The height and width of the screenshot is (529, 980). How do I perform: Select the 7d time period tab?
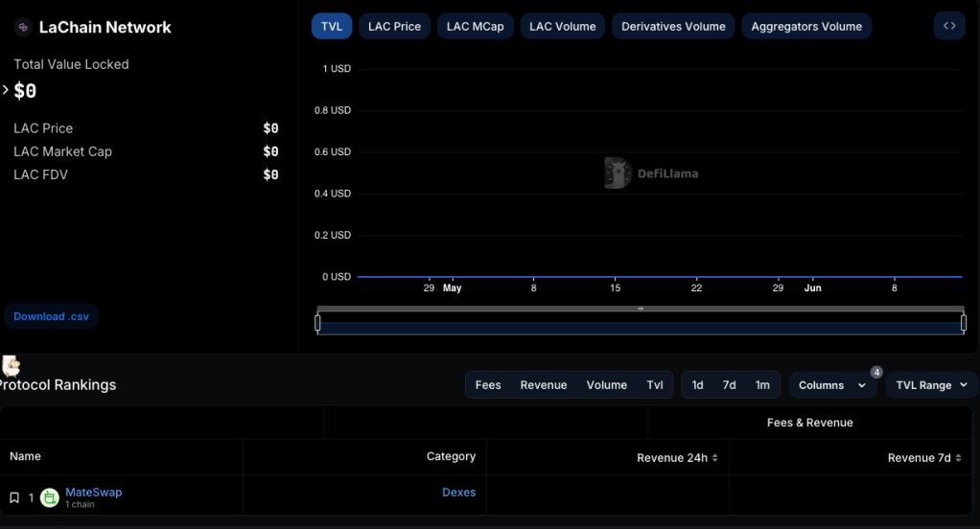click(x=729, y=385)
